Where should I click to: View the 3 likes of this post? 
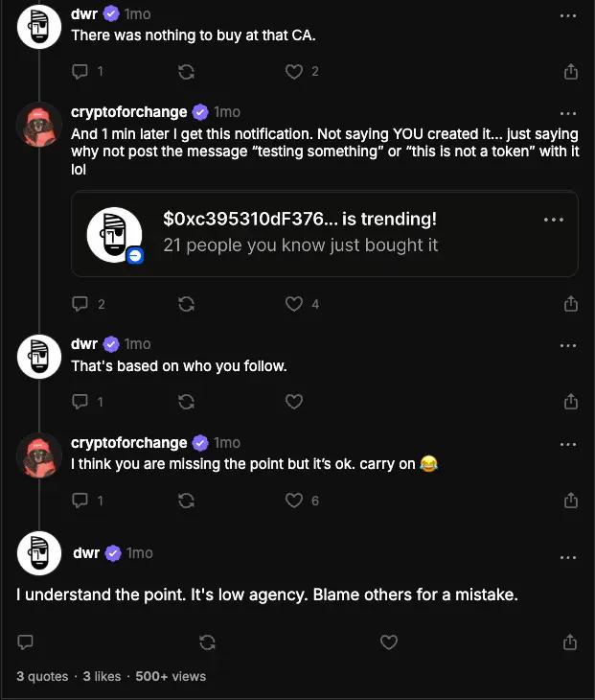pyautogui.click(x=102, y=676)
